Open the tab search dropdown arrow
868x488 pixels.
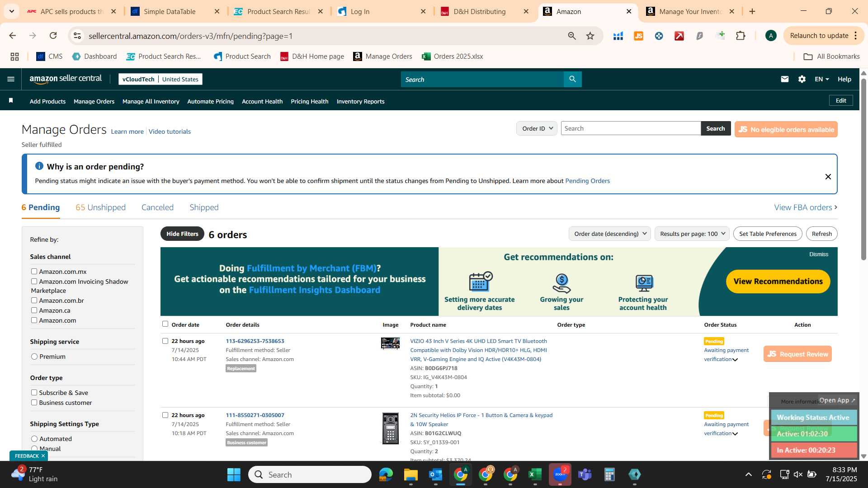click(11, 11)
